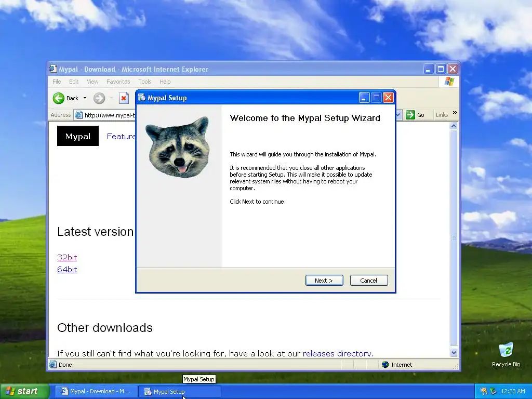Click the Internet zone globe icon
The height and width of the screenshot is (399, 532).
pyautogui.click(x=385, y=364)
